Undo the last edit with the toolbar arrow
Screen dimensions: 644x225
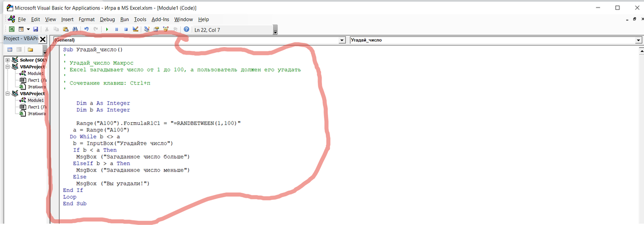coord(86,29)
